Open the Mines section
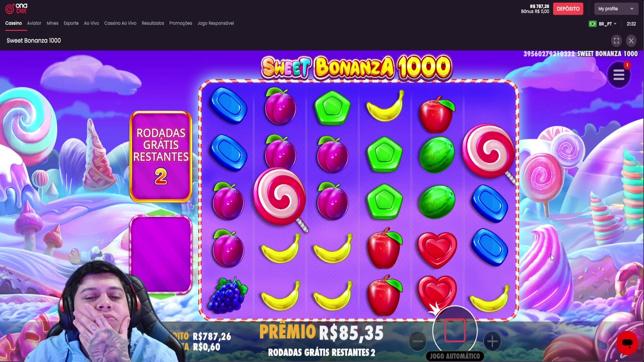Image resolution: width=644 pixels, height=362 pixels. pos(52,23)
